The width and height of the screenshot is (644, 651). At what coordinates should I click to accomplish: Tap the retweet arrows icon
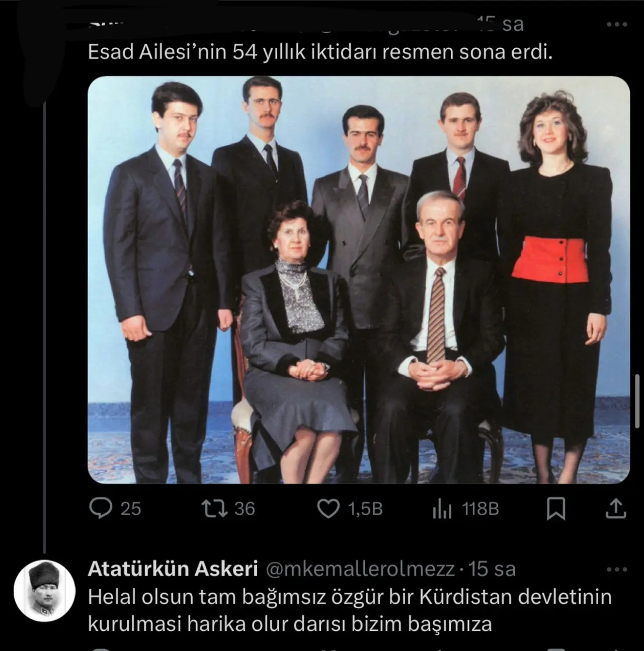[214, 509]
